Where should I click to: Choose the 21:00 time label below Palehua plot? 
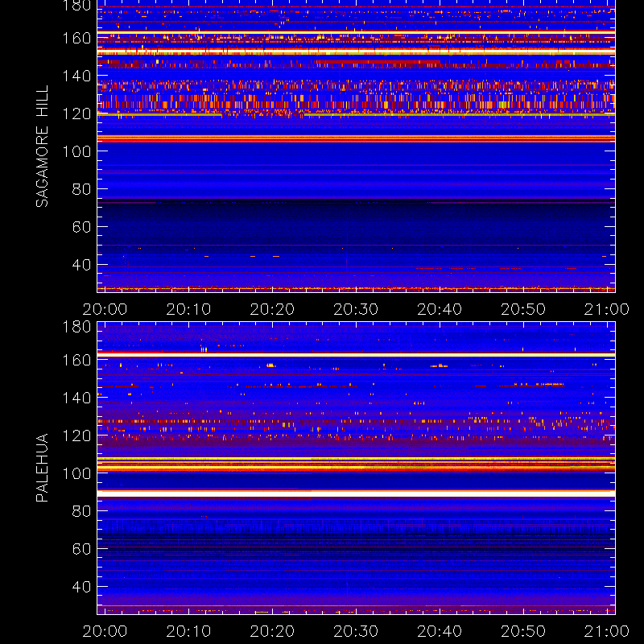coord(607,631)
